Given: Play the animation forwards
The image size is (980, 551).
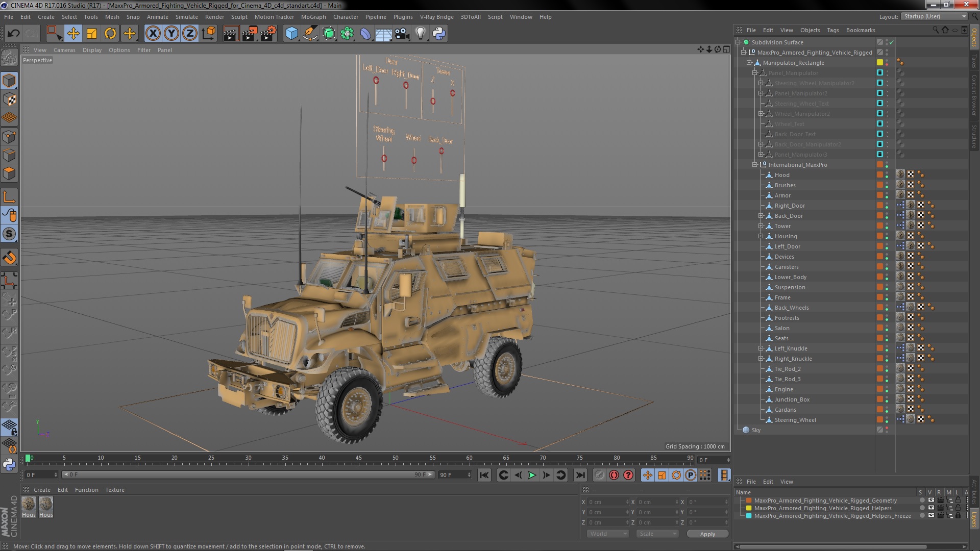Looking at the screenshot, I should [x=532, y=475].
